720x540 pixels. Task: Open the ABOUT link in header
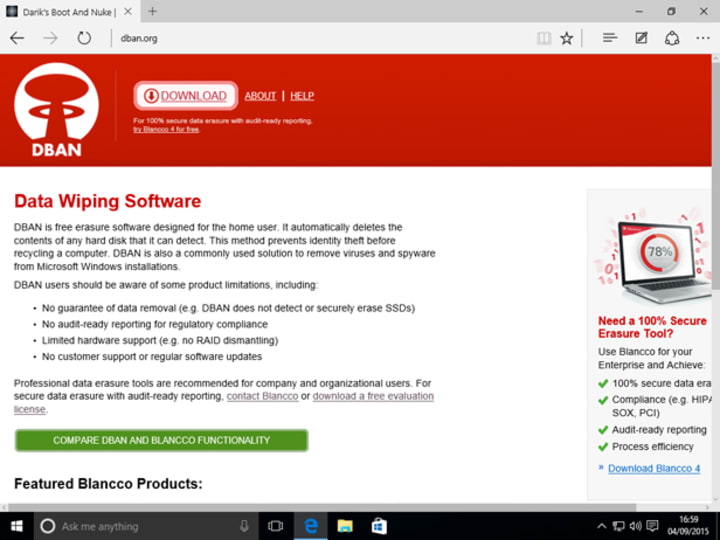(260, 96)
